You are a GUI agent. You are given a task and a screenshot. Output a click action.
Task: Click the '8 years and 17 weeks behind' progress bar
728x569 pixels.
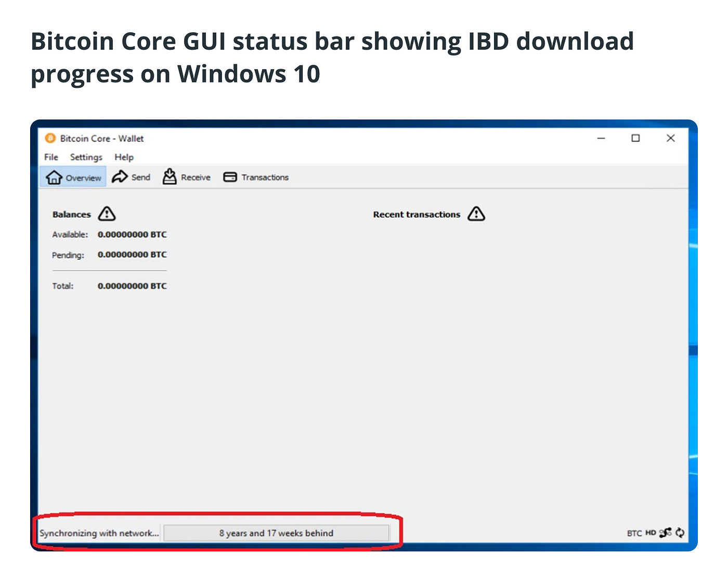tap(276, 533)
